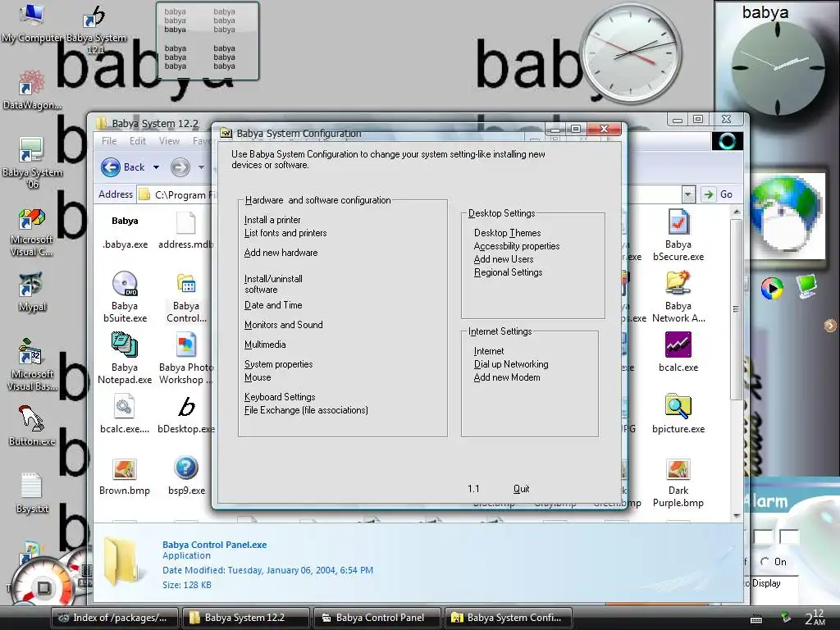Select Brown.bmp image file
The image size is (840, 630).
click(125, 477)
